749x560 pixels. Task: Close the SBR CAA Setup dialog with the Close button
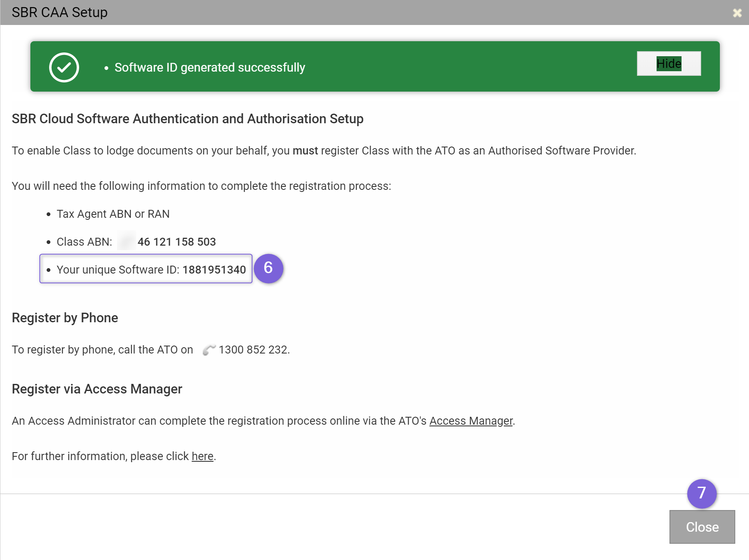[x=702, y=527]
